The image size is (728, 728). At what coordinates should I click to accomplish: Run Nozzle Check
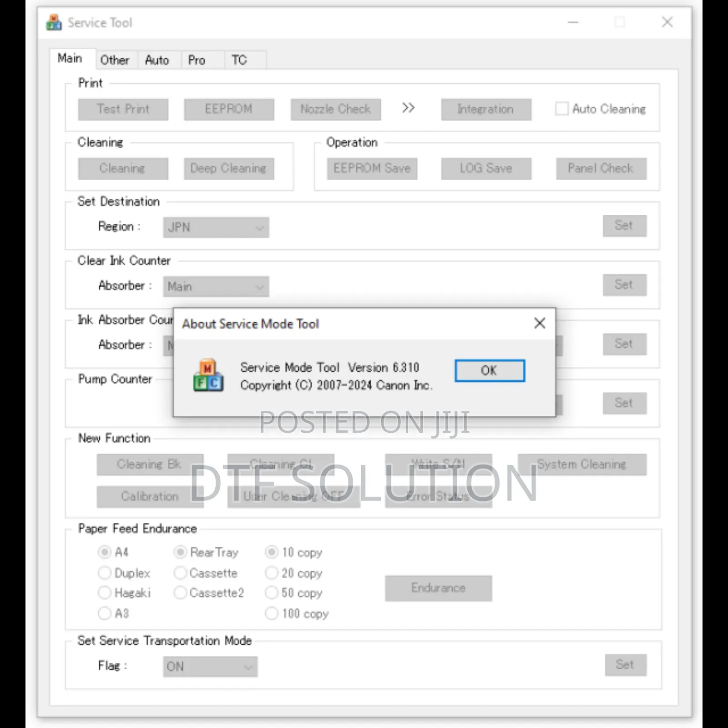pyautogui.click(x=336, y=110)
